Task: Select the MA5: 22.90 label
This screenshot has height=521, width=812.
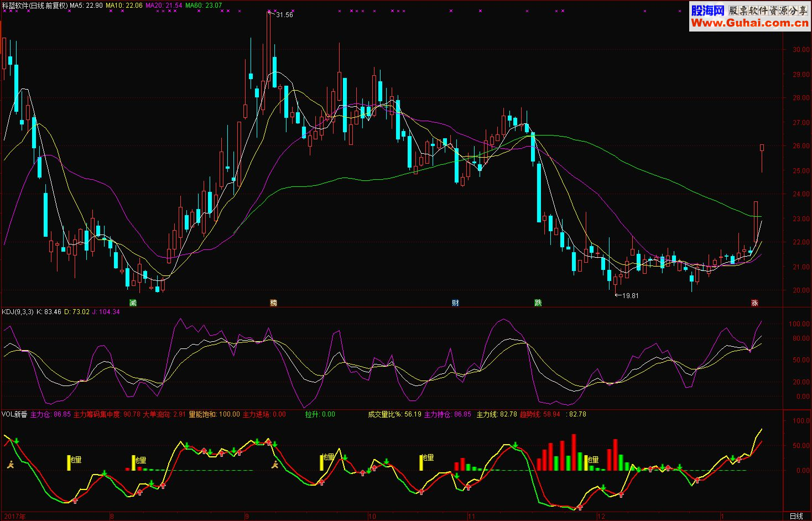Action: coord(86,5)
